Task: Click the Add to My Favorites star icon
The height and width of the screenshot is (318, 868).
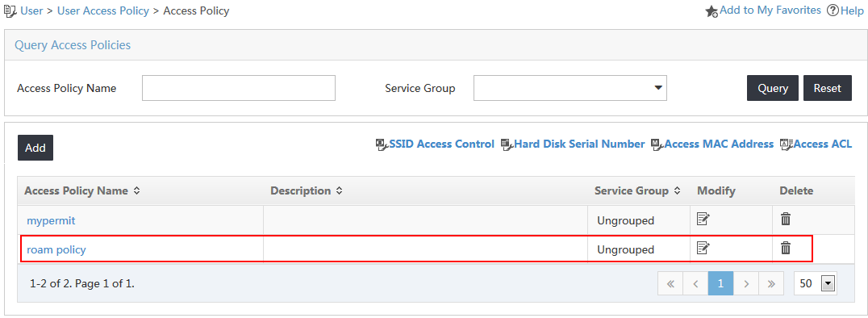Action: click(x=712, y=11)
